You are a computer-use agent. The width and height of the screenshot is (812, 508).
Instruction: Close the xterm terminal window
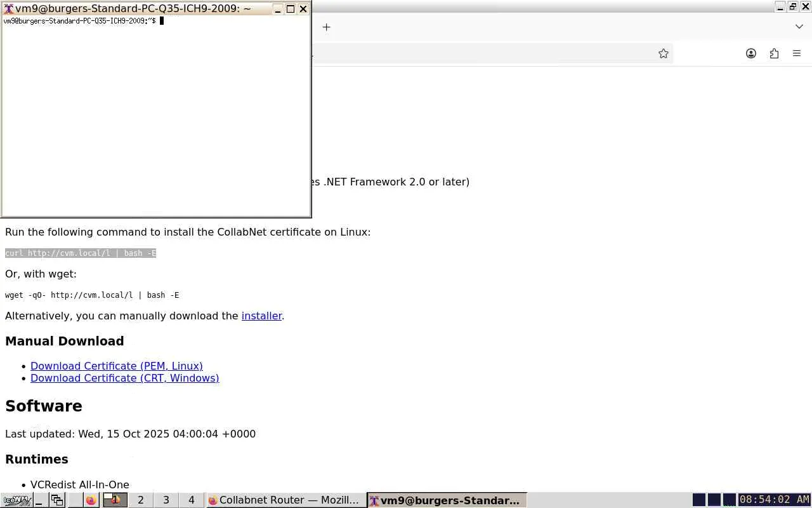click(x=303, y=9)
